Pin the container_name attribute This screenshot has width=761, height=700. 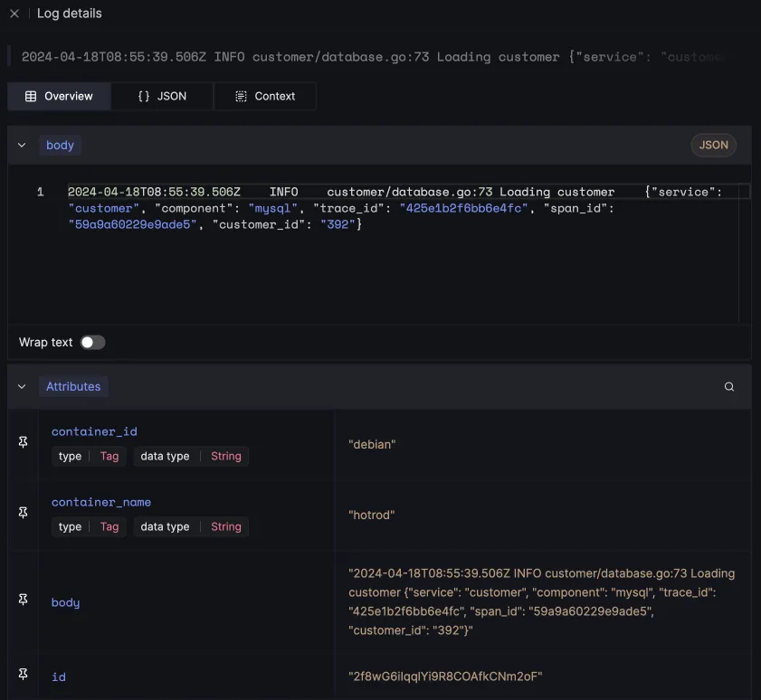tap(24, 513)
